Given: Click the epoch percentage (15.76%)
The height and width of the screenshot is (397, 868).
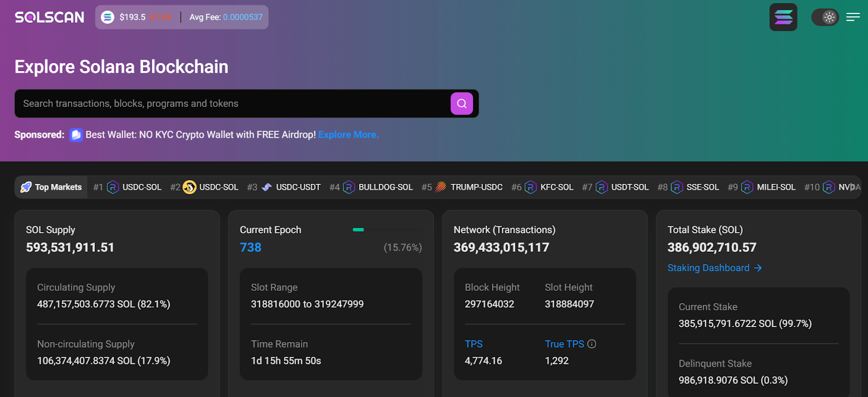Looking at the screenshot, I should (403, 247).
